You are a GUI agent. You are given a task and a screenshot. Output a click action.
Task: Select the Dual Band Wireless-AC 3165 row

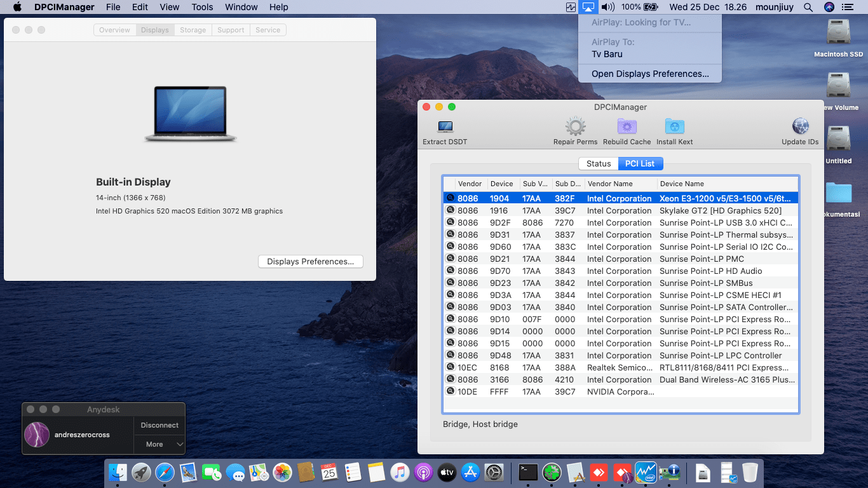pyautogui.click(x=620, y=379)
